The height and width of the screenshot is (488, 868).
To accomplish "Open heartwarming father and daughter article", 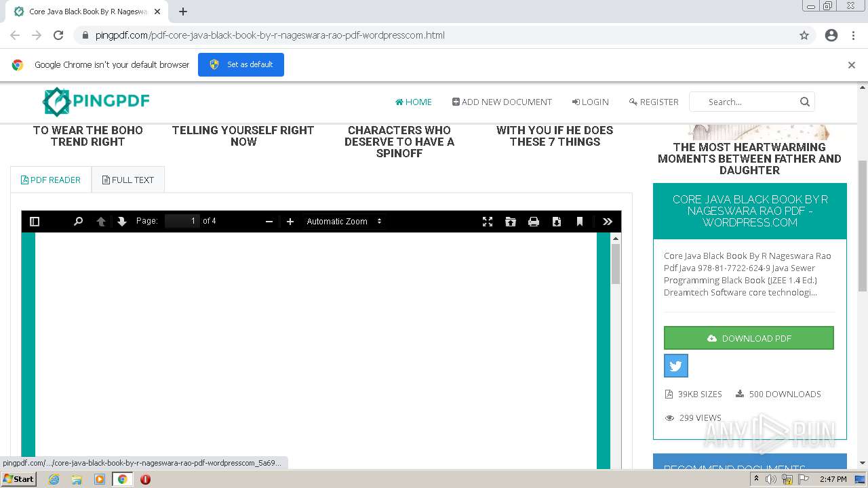I will pos(749,159).
